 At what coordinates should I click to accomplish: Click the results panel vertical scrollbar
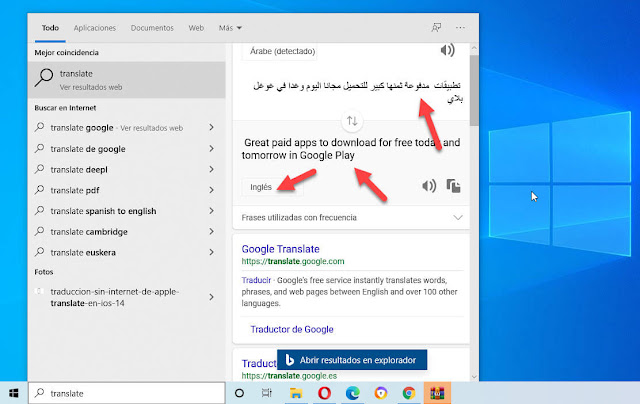click(x=474, y=90)
